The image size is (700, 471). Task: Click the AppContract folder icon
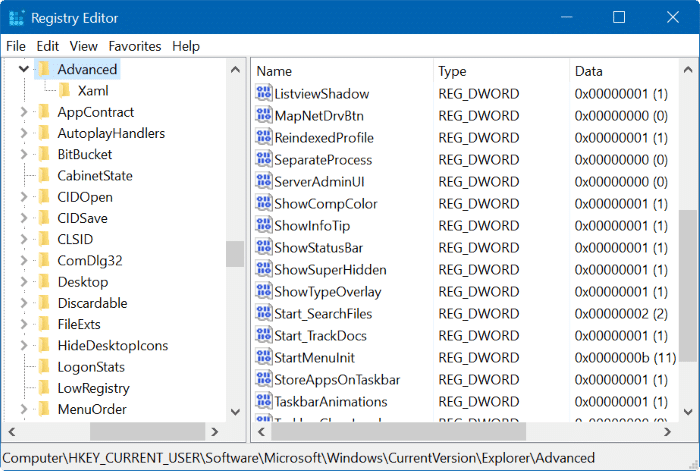click(x=44, y=112)
